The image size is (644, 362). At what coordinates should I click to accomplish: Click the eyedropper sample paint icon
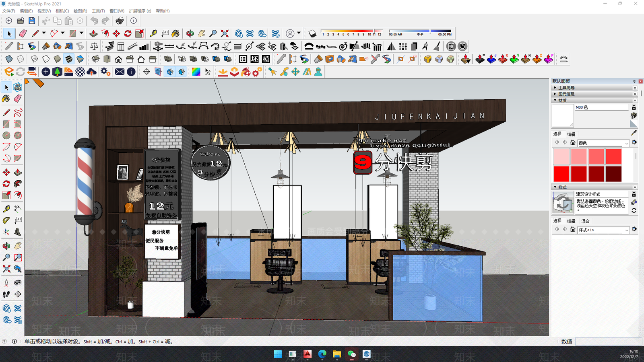coord(634,133)
